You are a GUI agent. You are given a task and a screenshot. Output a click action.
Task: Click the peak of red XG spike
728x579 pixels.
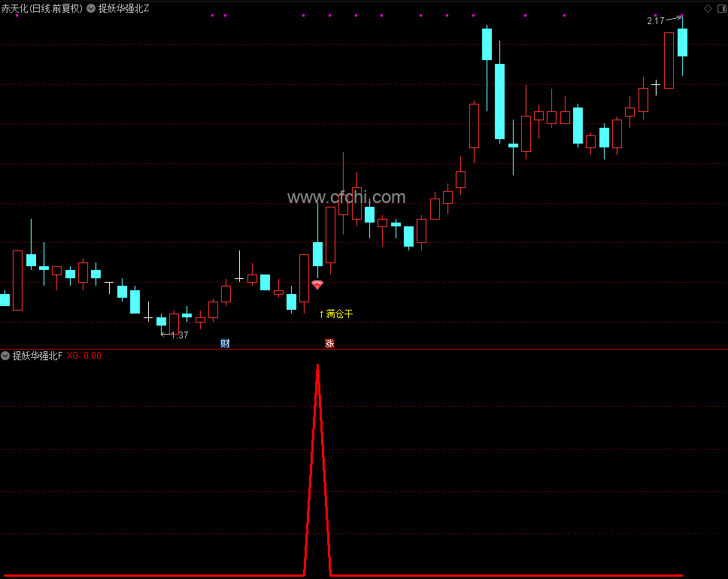[x=317, y=366]
